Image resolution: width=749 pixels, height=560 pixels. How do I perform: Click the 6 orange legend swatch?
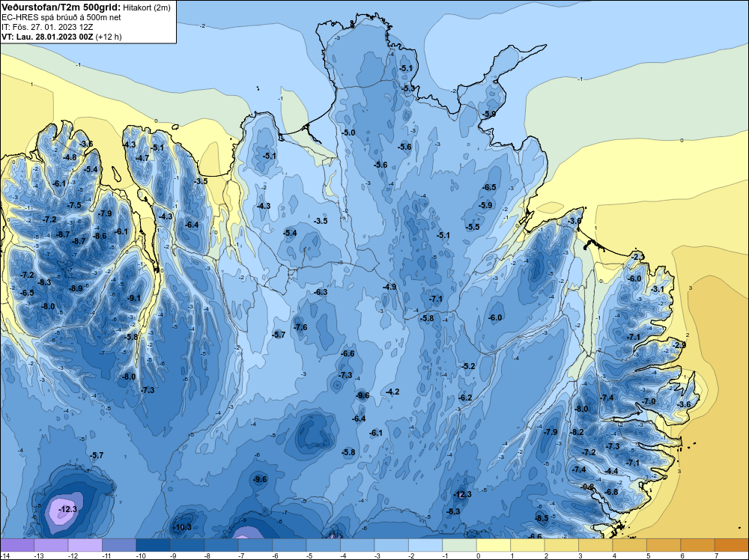tap(698, 545)
